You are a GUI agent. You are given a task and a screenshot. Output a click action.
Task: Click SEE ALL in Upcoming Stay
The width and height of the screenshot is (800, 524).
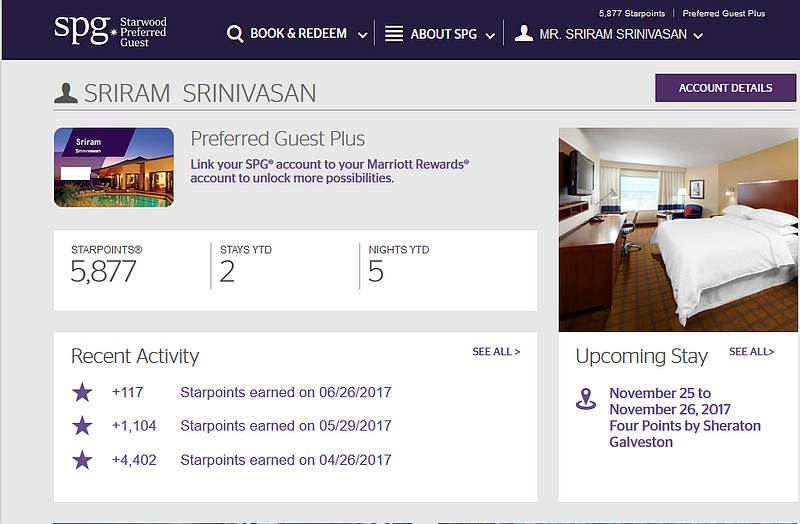coord(752,352)
